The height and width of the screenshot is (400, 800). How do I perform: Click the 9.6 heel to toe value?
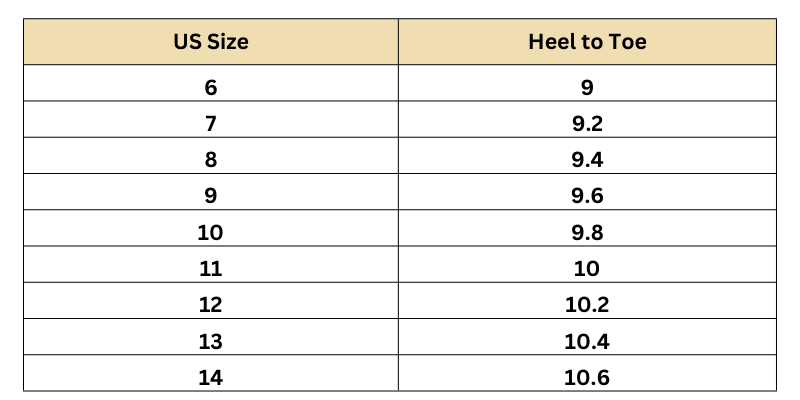click(587, 196)
